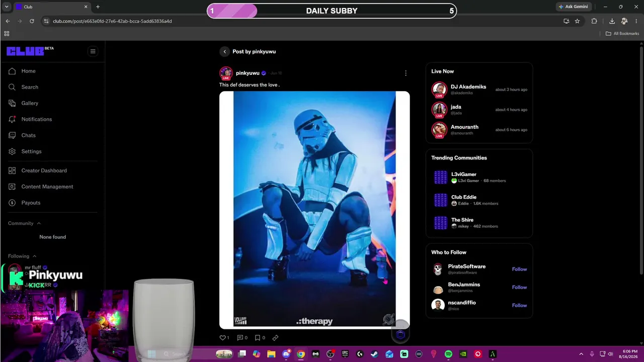Bookmark the pinkyuwu post
This screenshot has width=644, height=362.
pyautogui.click(x=257, y=338)
